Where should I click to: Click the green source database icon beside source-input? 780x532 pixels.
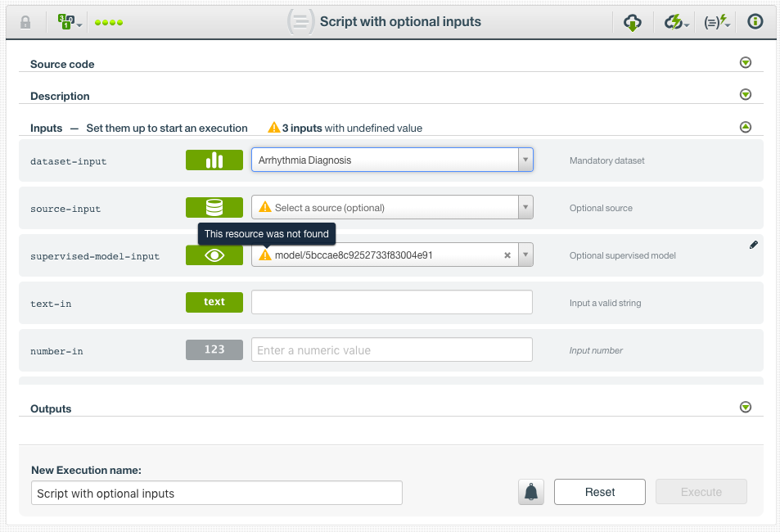[x=214, y=207]
